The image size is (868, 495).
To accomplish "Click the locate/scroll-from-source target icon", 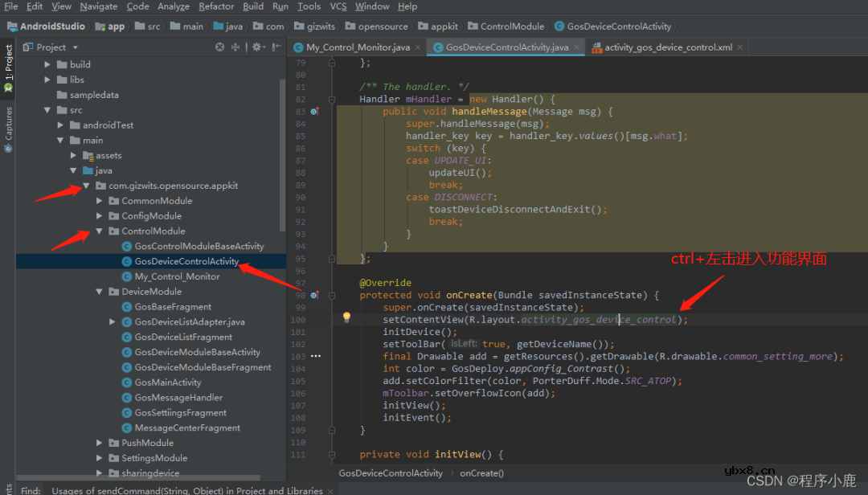I will (x=219, y=47).
